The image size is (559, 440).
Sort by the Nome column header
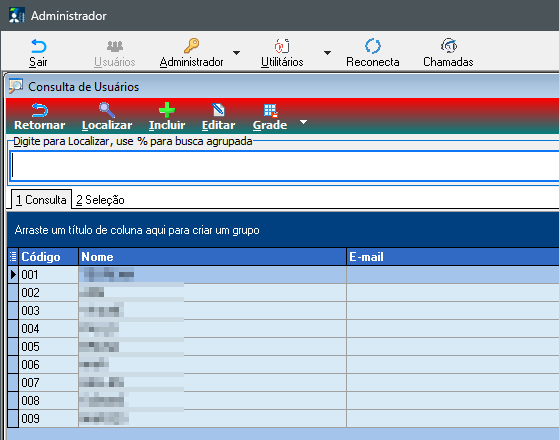tap(212, 257)
